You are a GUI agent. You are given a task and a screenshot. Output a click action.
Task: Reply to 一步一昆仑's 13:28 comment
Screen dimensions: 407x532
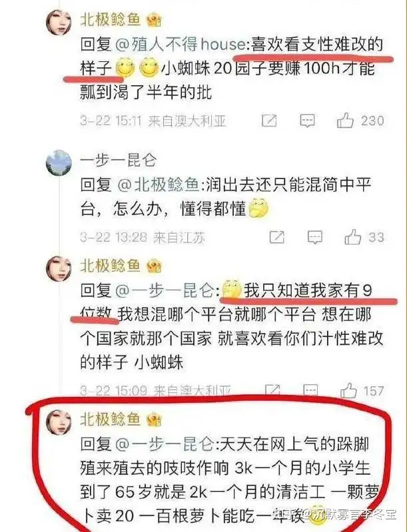(314, 238)
